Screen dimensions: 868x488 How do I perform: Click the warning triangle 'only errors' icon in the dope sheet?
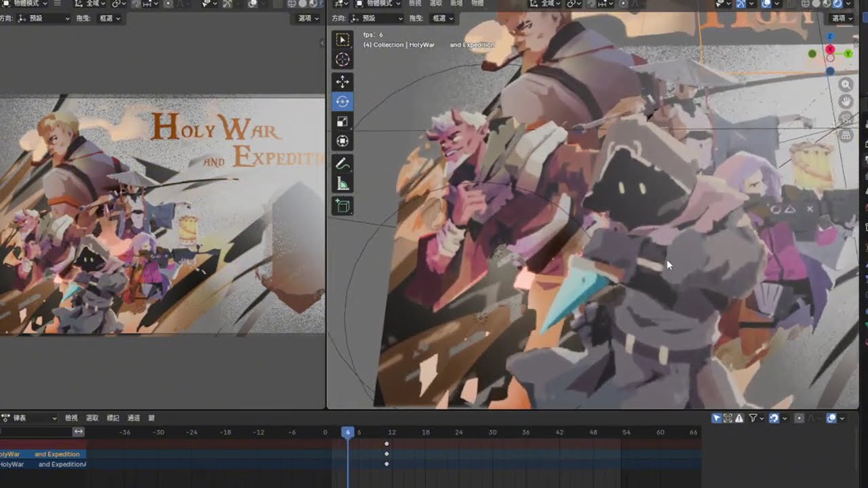pyautogui.click(x=739, y=418)
